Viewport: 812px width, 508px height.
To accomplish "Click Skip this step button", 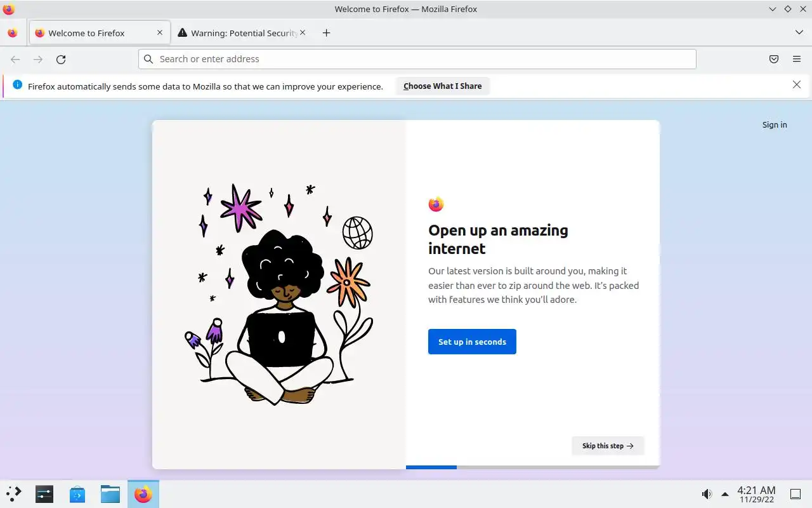I will pos(608,446).
